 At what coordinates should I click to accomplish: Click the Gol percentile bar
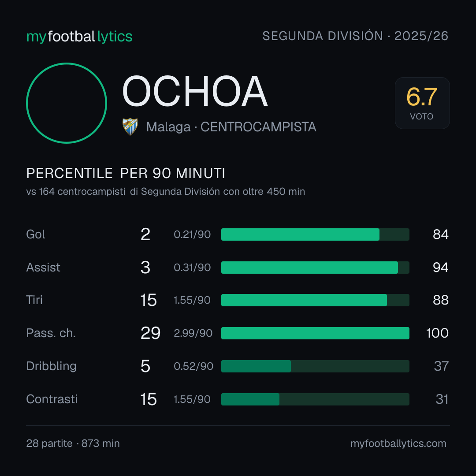(315, 234)
